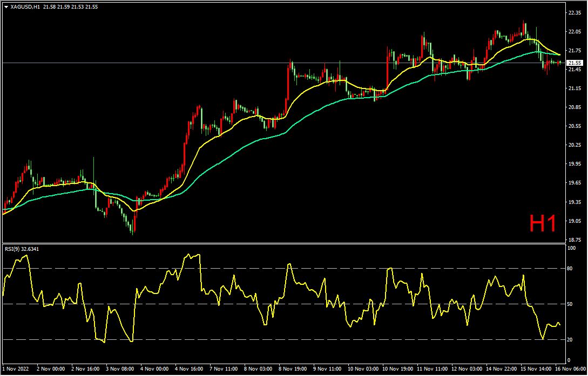Click the 9 Nov 11:00 time label

[x=327, y=369]
